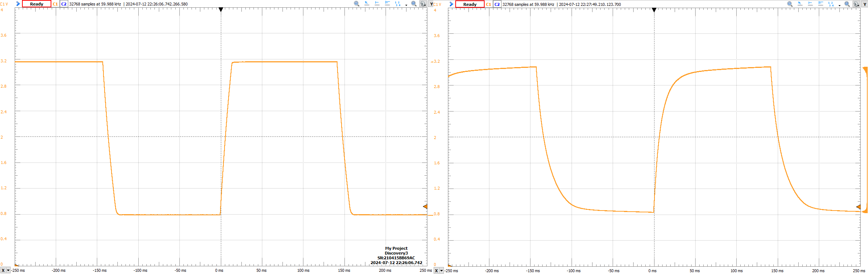This screenshot has height=274, width=868.
Task: Click the 'SN:210415BB69AC' serial number text in left plot
Action: [x=396, y=258]
